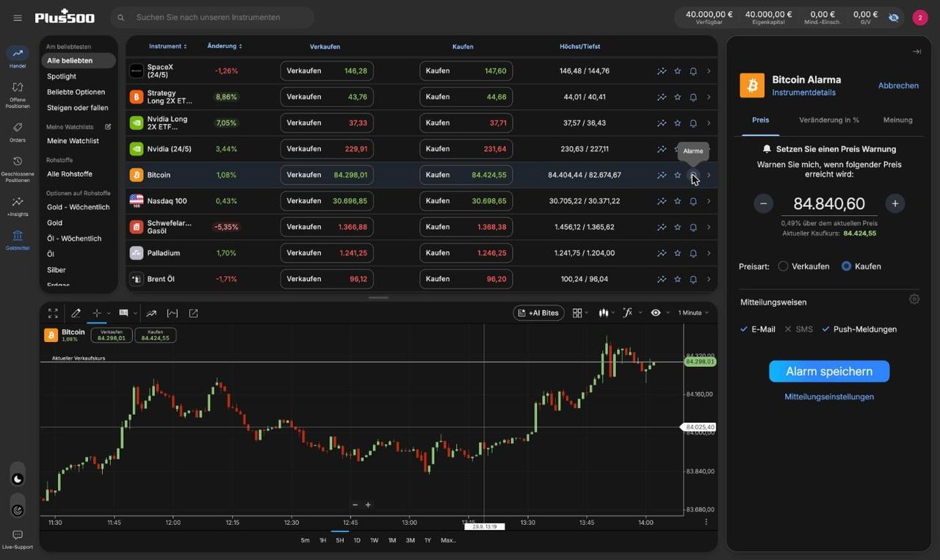Edit watchlists with the pencil icon beside Meine Watchlists
The width and height of the screenshot is (940, 560).
(108, 127)
